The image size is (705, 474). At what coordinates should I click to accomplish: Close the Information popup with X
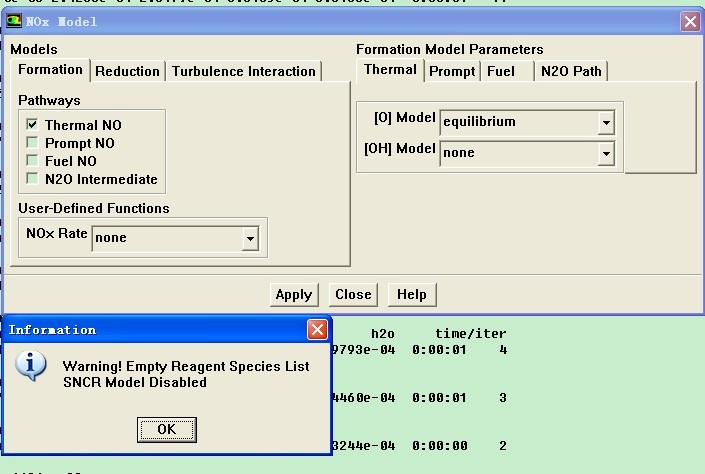pyautogui.click(x=317, y=329)
